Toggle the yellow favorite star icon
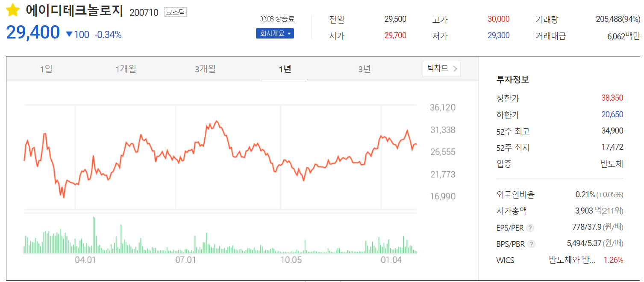Image resolution: width=644 pixels, height=282 pixels. (13, 10)
